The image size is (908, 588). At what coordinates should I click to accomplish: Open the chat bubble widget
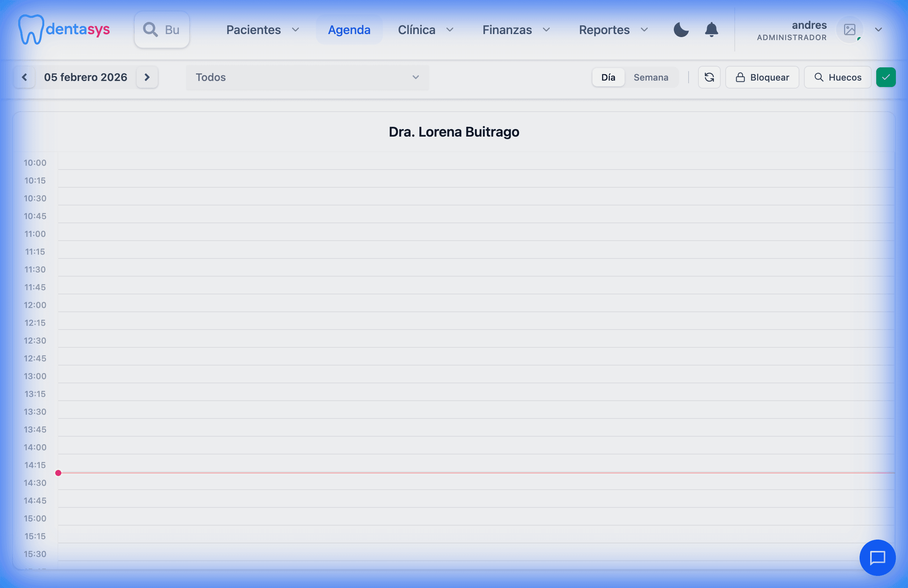pos(877,557)
